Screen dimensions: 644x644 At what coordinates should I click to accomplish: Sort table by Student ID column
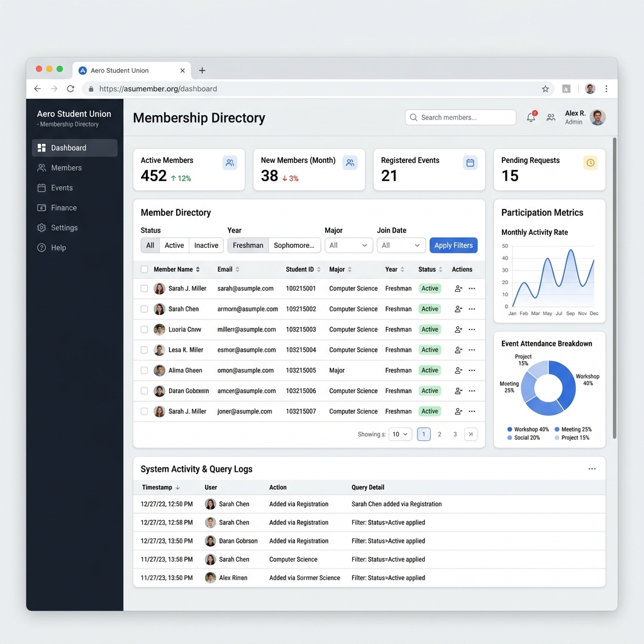coord(303,269)
